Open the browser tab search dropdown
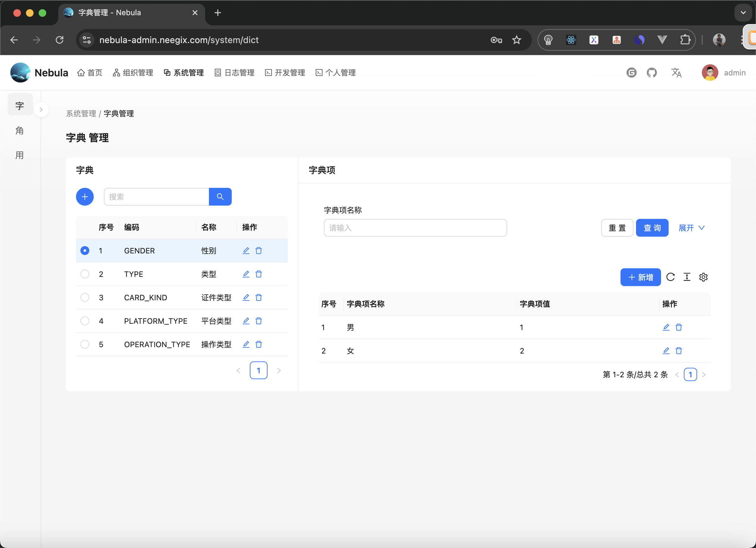 pos(743,13)
